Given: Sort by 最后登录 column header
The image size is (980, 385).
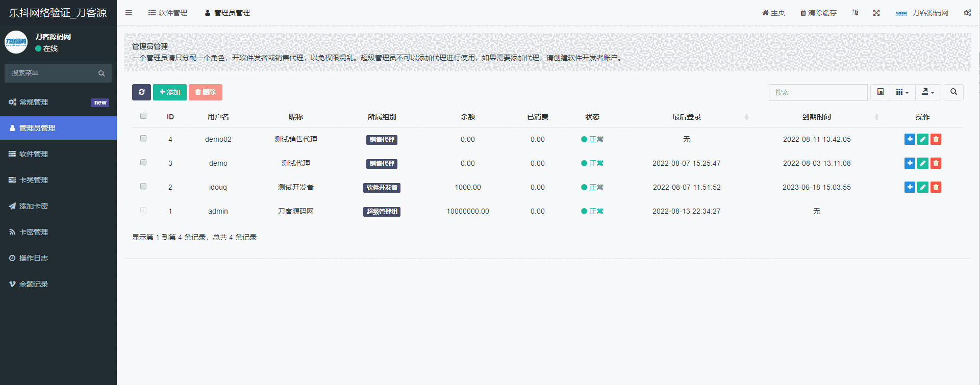Looking at the screenshot, I should pos(686,117).
